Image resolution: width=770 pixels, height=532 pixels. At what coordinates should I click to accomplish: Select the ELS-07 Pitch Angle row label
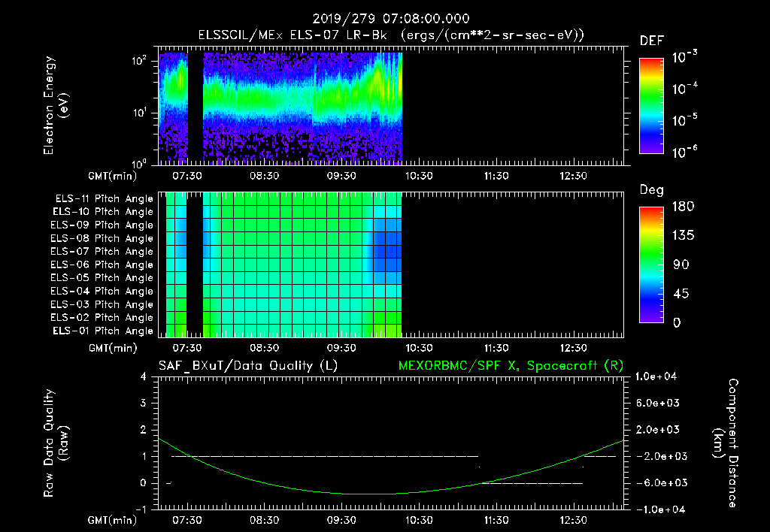coord(102,251)
